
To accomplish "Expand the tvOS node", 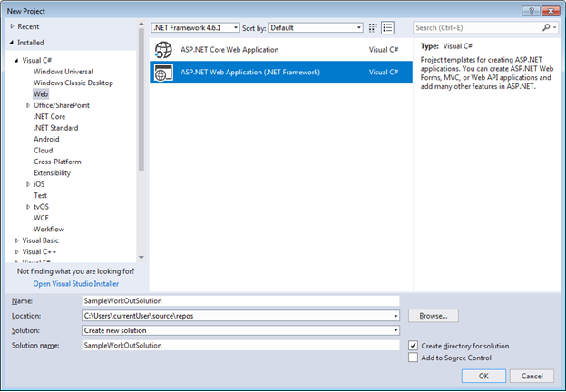I will tap(28, 207).
